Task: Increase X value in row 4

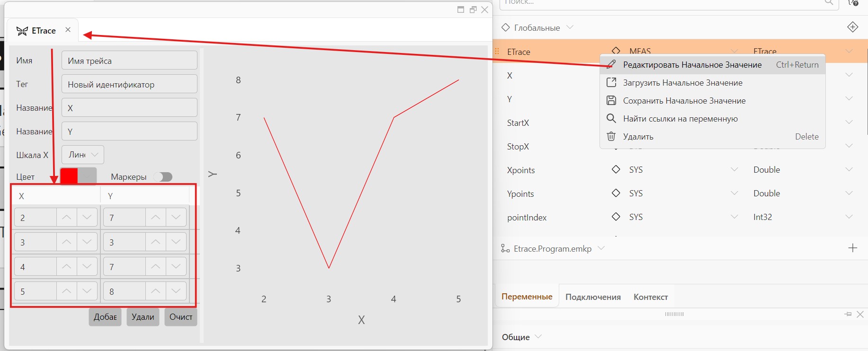Action: point(67,266)
